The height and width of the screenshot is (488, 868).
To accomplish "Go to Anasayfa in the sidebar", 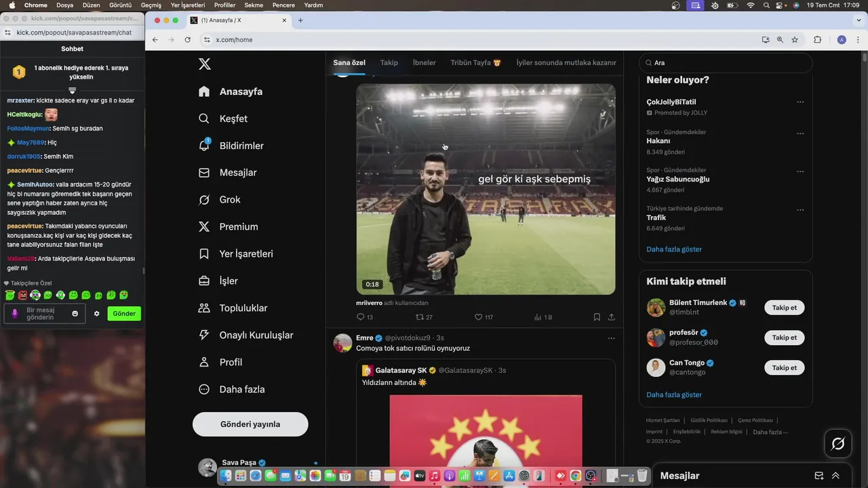I will point(231,91).
